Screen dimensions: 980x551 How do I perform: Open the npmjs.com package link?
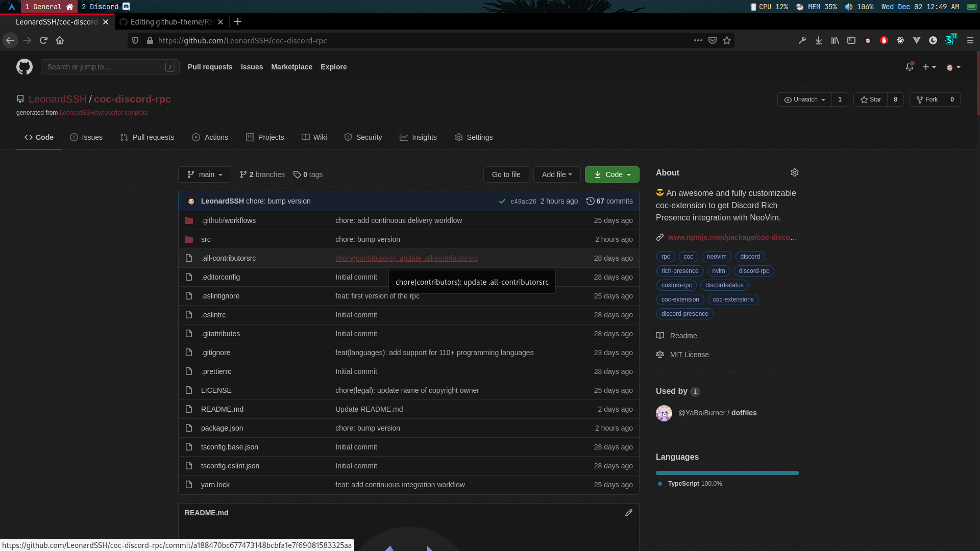point(731,237)
